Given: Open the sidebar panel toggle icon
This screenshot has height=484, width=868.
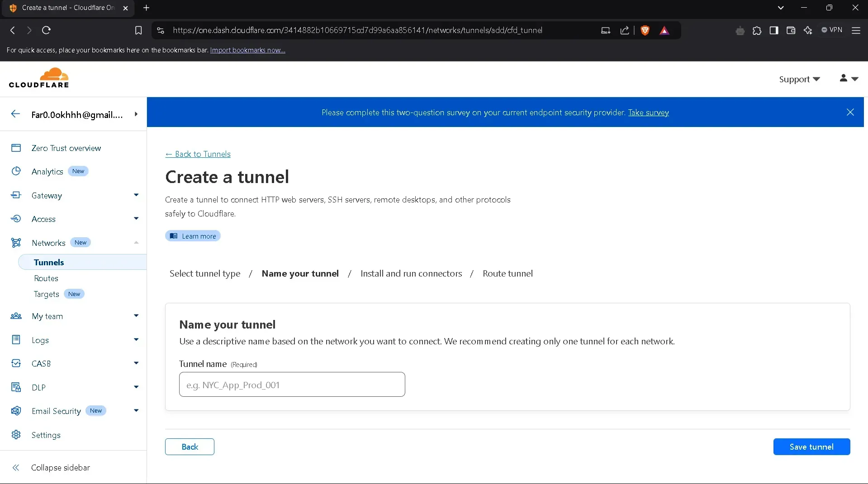Looking at the screenshot, I should (x=774, y=30).
